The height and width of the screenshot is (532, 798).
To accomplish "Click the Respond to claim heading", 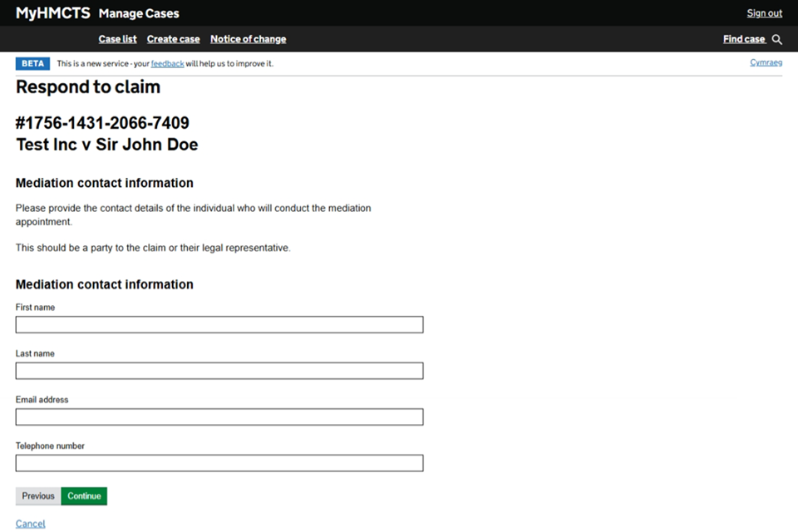I will point(88,87).
